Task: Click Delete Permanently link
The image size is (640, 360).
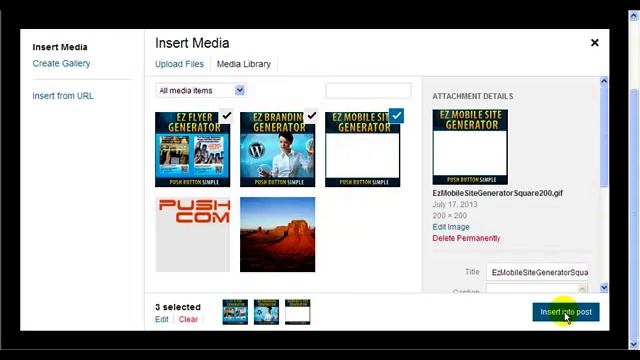Action: [x=466, y=238]
